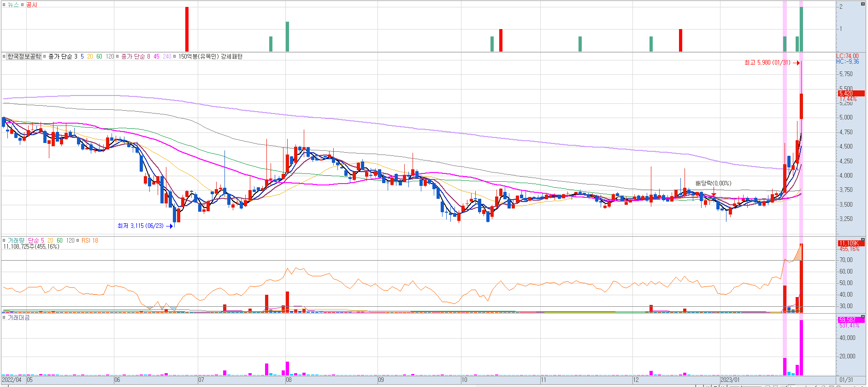Toggle marker box before 한국정보공학
The width and height of the screenshot is (868, 387).
pos(4,57)
